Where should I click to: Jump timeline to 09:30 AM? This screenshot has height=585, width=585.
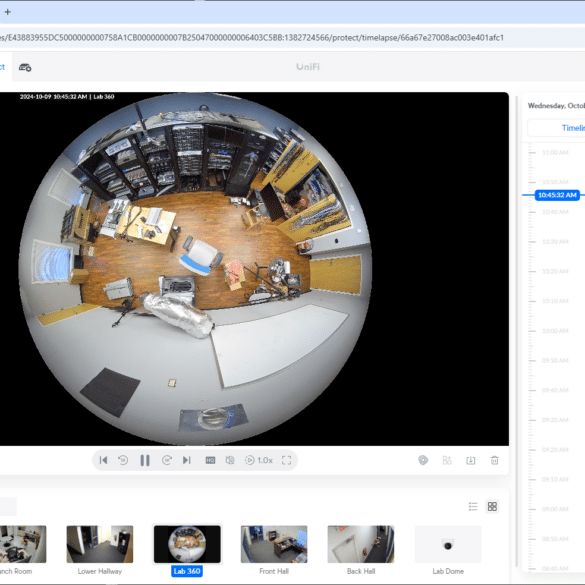(x=555, y=420)
